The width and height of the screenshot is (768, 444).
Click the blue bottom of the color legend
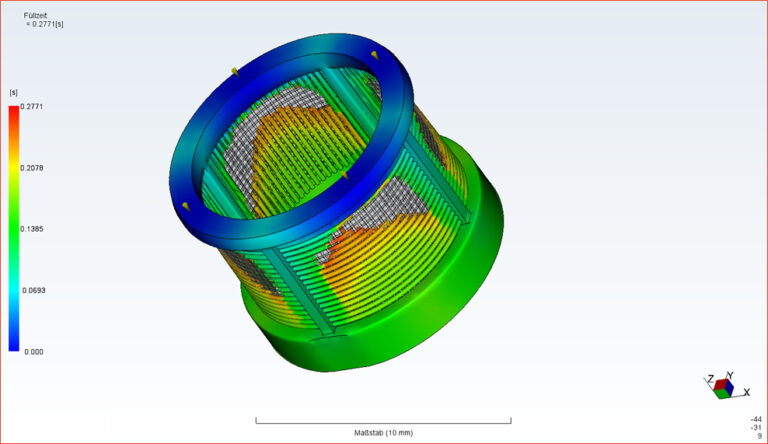[14, 343]
